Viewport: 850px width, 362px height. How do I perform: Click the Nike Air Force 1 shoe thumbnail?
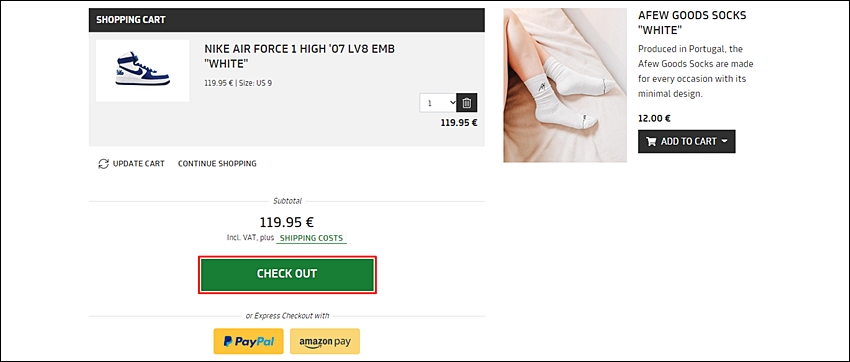143,70
